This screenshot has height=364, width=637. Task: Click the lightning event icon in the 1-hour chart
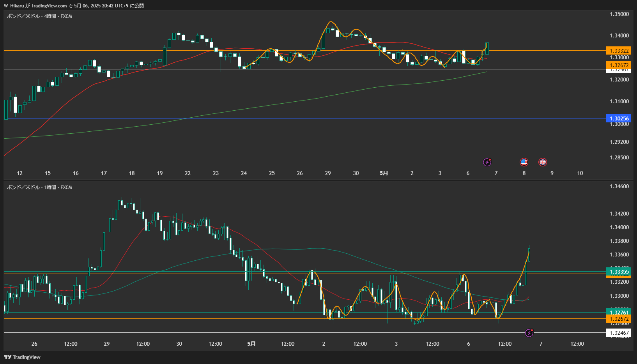tap(529, 333)
